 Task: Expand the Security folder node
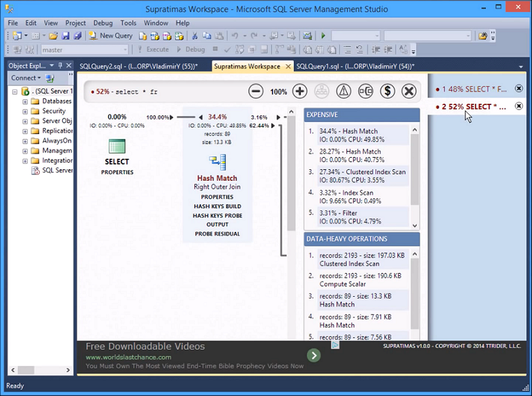tap(25, 111)
